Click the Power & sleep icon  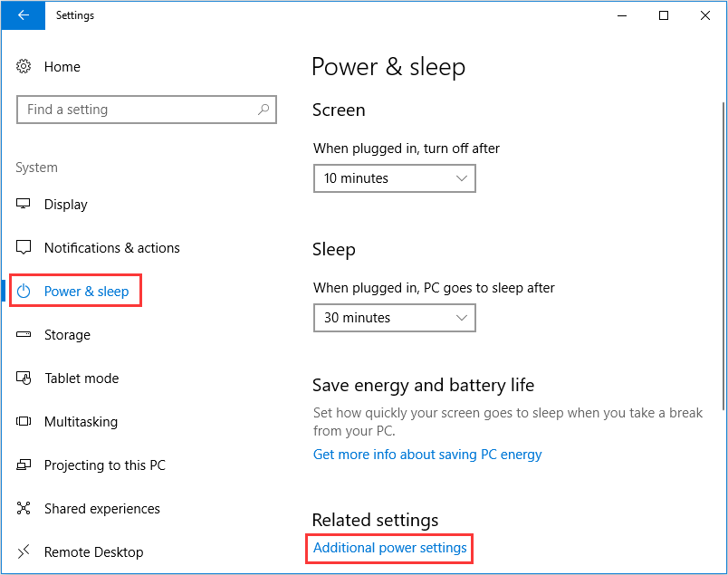pos(24,291)
